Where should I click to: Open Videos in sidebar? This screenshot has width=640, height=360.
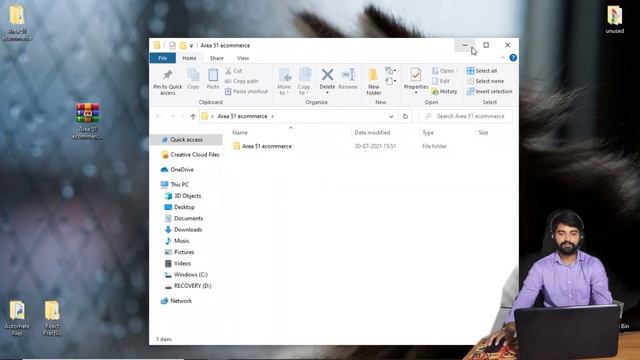(x=178, y=263)
